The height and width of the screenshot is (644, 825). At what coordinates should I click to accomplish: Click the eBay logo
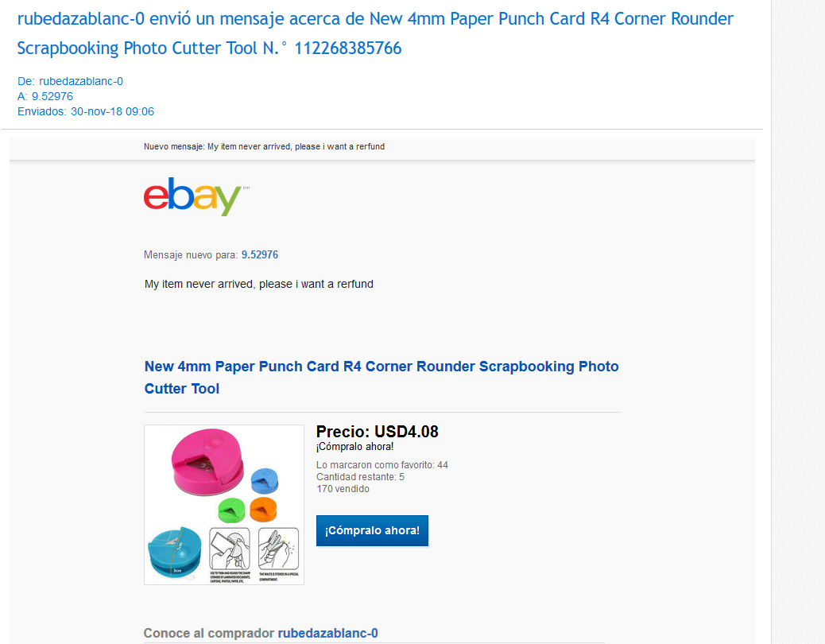192,196
